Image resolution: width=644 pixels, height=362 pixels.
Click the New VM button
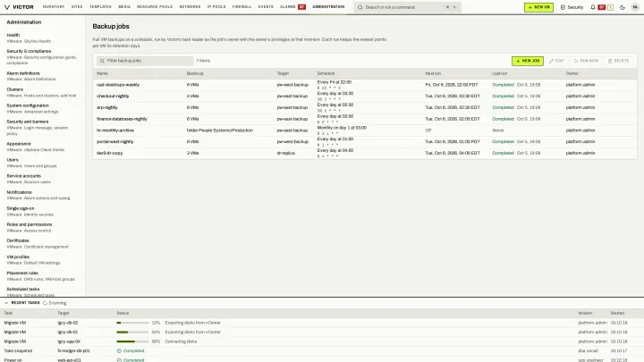coord(538,7)
